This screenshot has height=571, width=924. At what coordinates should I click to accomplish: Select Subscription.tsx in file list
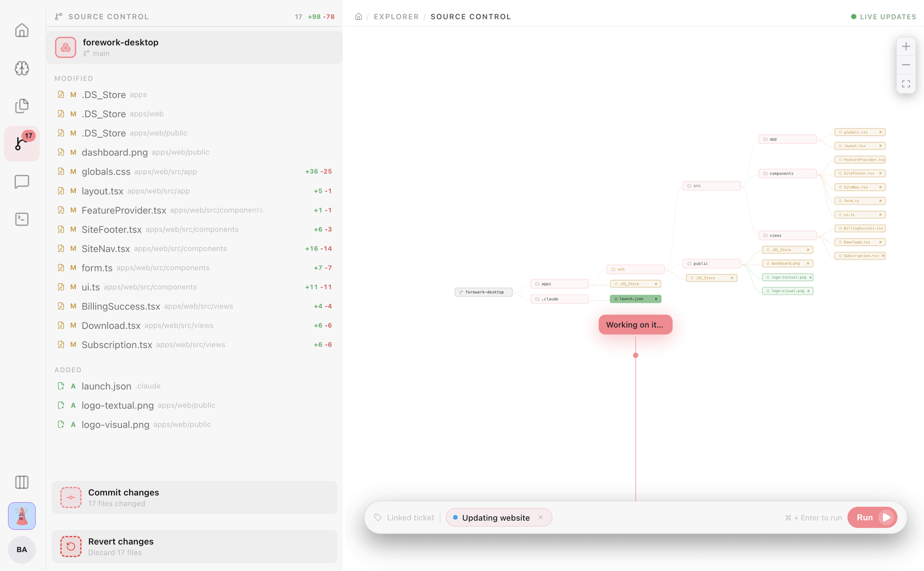(x=194, y=345)
